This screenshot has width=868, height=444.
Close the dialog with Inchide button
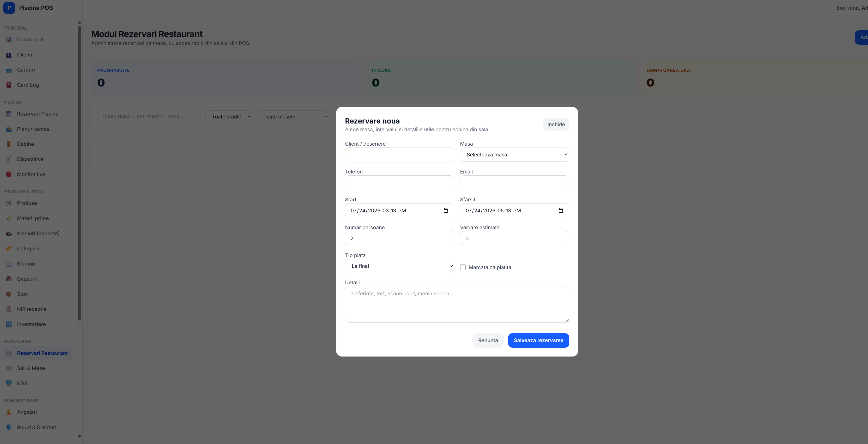(556, 124)
